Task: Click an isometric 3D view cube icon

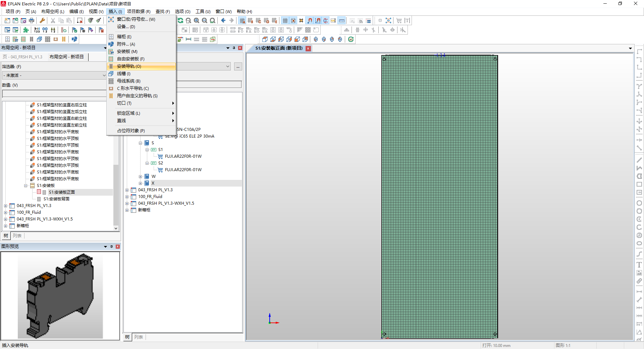Action: 315,39
